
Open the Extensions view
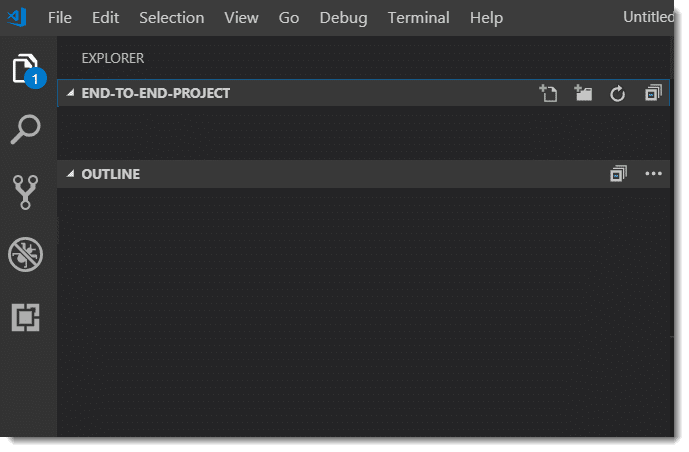pyautogui.click(x=25, y=317)
